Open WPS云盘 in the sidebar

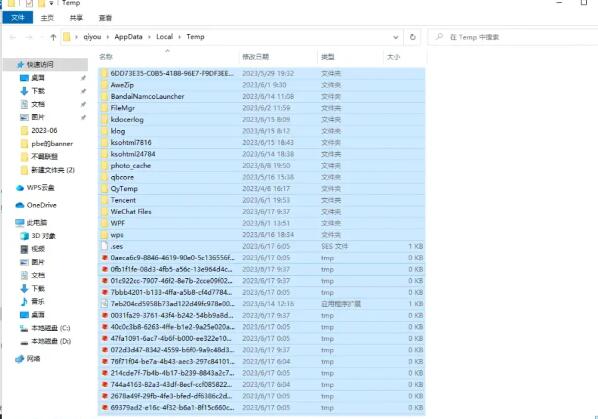(35, 188)
